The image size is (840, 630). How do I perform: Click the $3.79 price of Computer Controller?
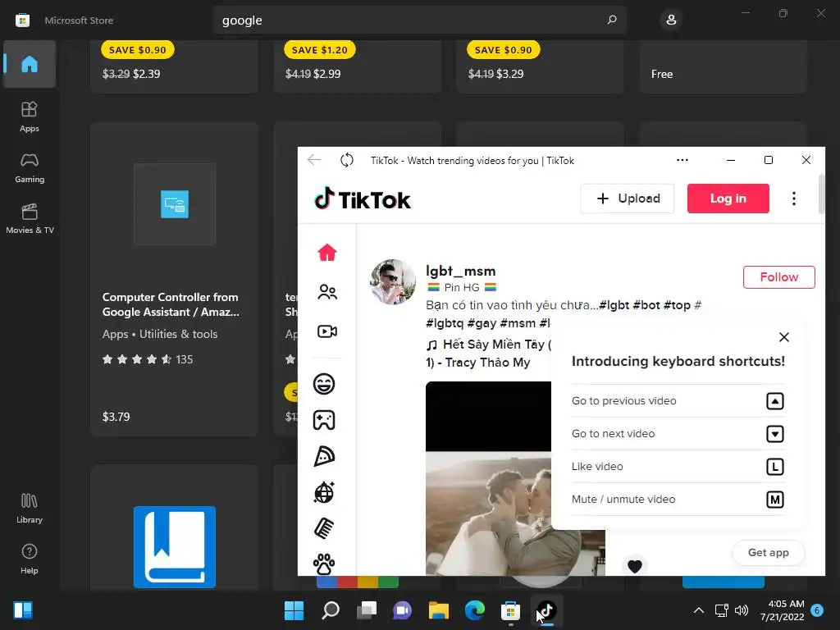pos(116,416)
